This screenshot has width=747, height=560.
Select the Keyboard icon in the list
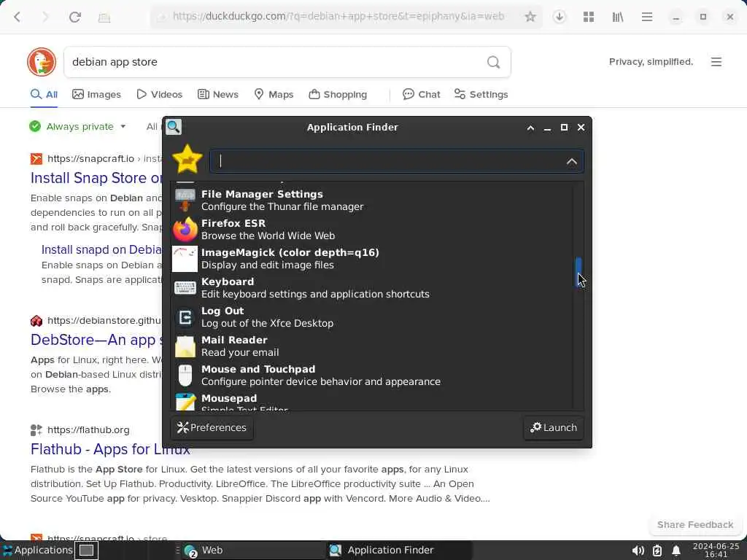(185, 287)
